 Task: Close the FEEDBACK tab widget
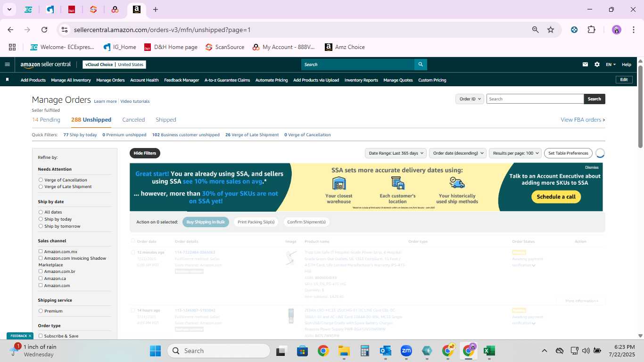point(30,336)
